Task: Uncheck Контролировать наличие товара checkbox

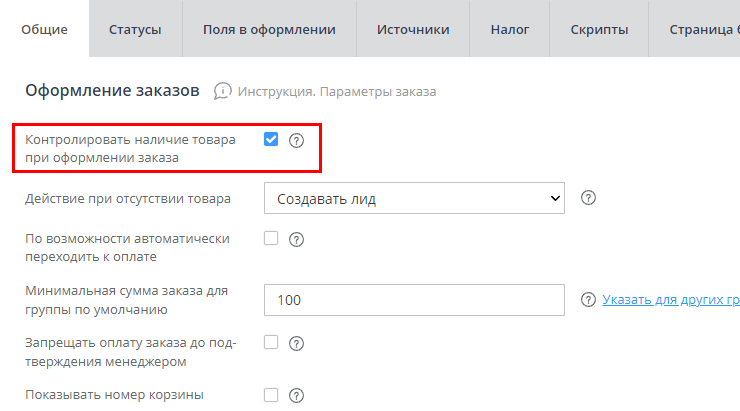Action: point(271,140)
